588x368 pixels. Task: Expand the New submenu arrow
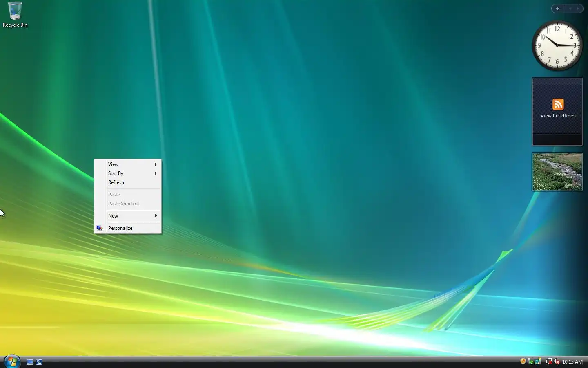(156, 216)
